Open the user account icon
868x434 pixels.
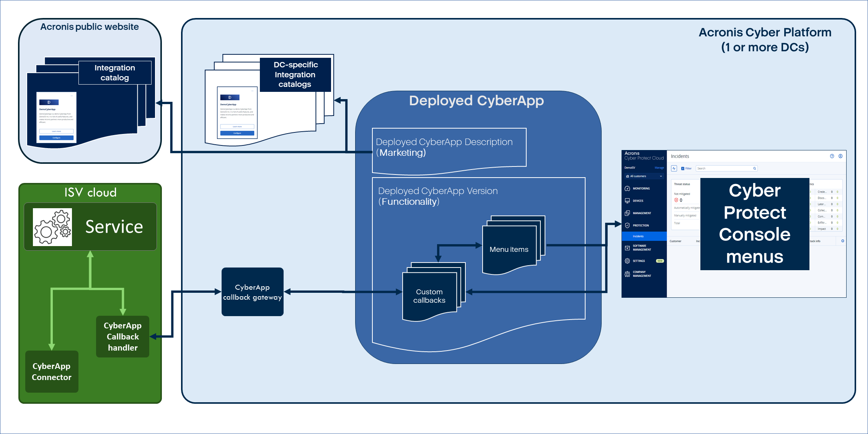pyautogui.click(x=840, y=156)
